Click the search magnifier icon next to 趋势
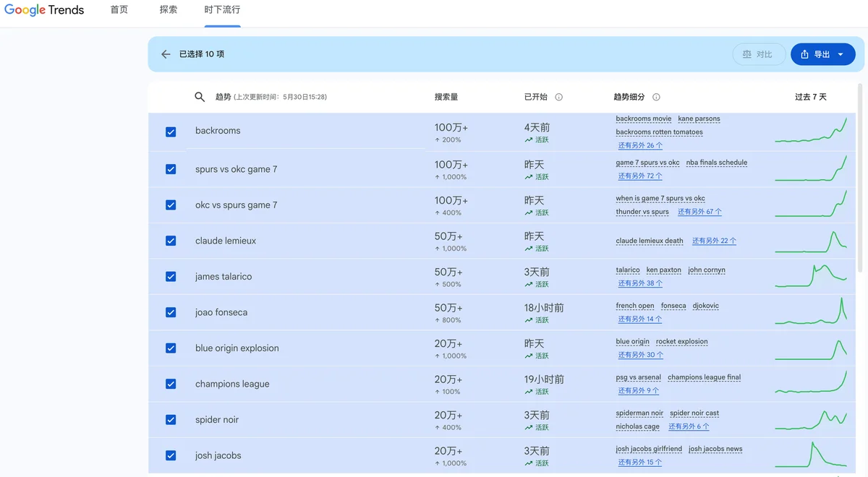This screenshot has height=477, width=868. point(200,97)
